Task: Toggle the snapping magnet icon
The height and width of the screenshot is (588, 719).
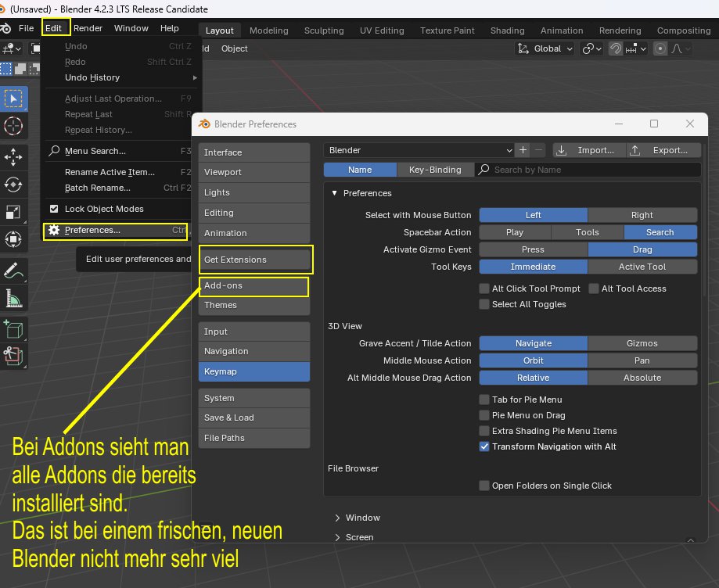Action: coord(616,48)
